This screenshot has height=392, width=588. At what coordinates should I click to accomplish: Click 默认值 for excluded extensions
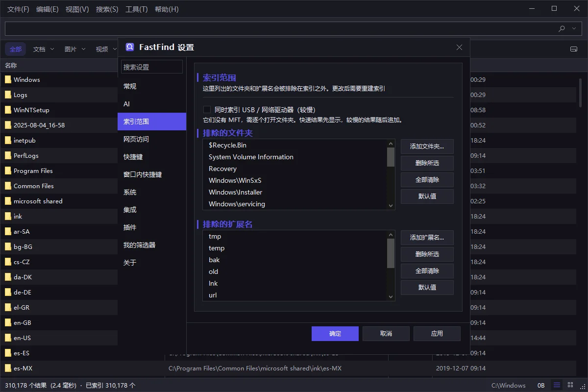click(427, 288)
